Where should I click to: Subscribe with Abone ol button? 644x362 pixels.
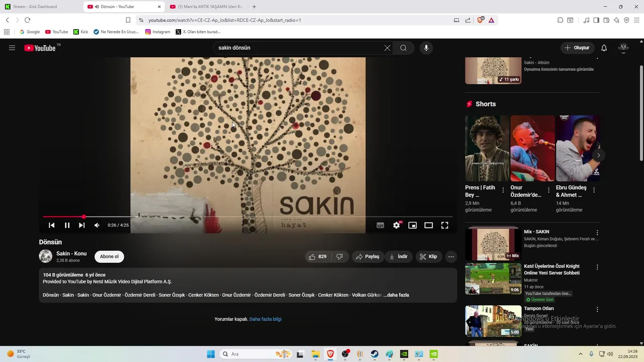pos(109,256)
